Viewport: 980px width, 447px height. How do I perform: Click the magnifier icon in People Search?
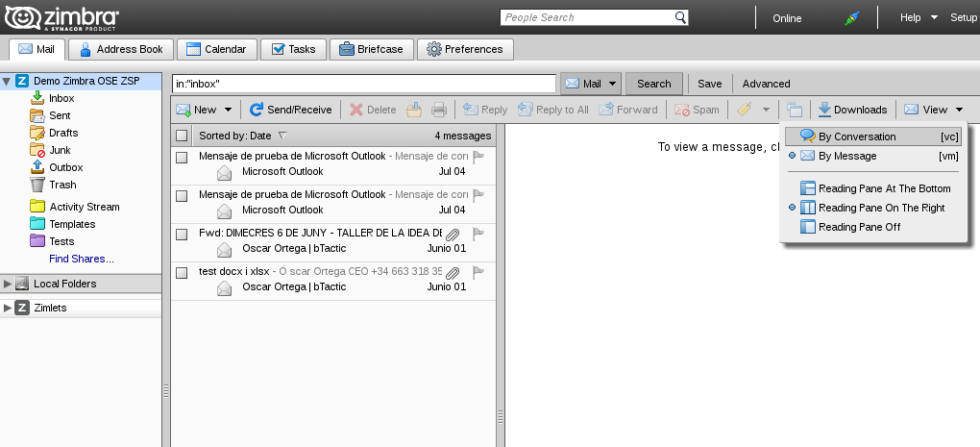click(680, 17)
